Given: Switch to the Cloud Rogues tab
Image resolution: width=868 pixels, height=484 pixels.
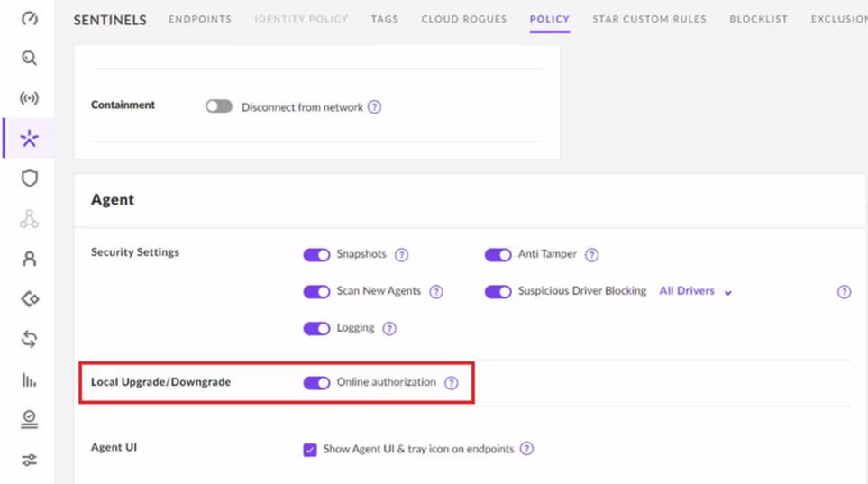Looking at the screenshot, I should tap(464, 19).
